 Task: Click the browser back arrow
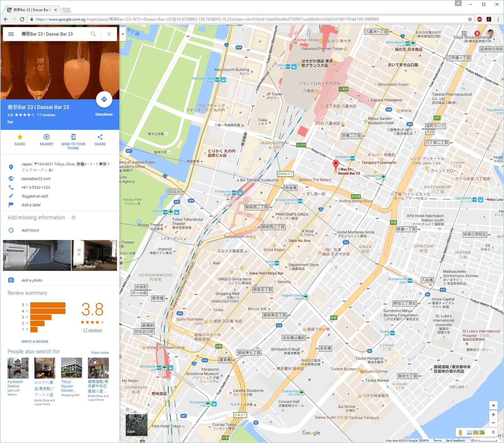[x=6, y=19]
